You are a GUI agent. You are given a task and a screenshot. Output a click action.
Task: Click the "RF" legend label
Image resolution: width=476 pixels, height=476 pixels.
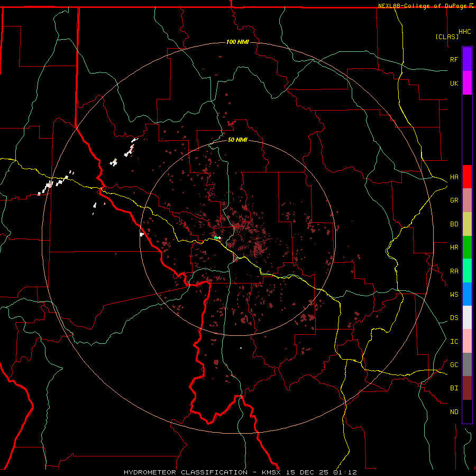[x=454, y=59]
